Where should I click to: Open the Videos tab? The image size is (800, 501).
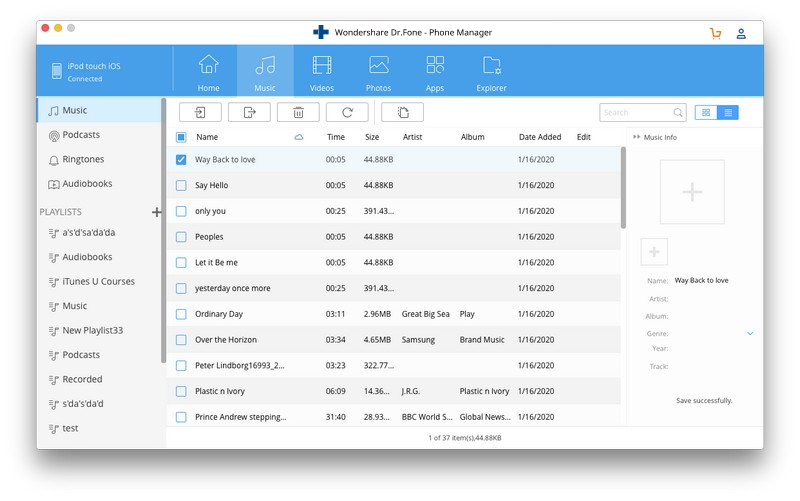pos(321,71)
